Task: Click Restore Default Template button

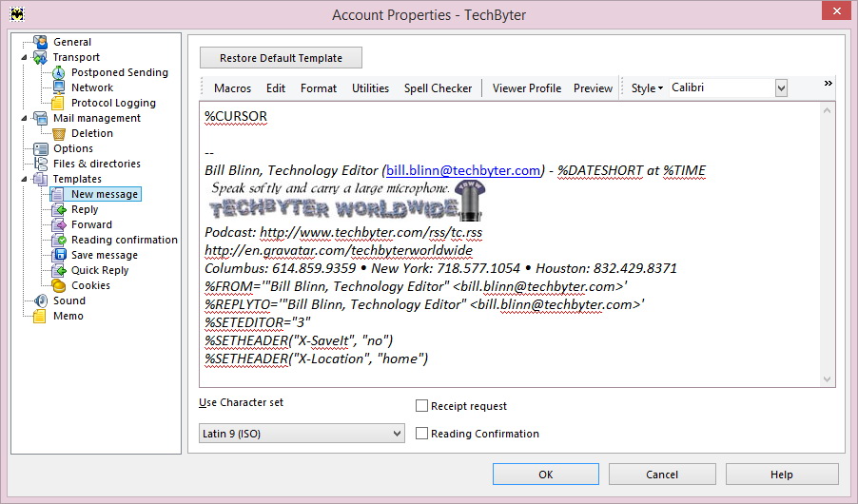Action: click(x=281, y=58)
